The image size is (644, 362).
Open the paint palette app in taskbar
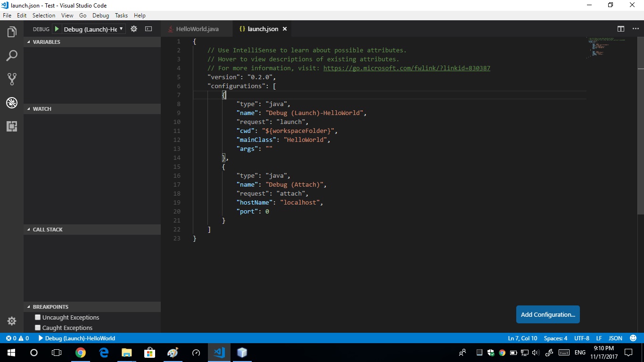[x=173, y=353]
